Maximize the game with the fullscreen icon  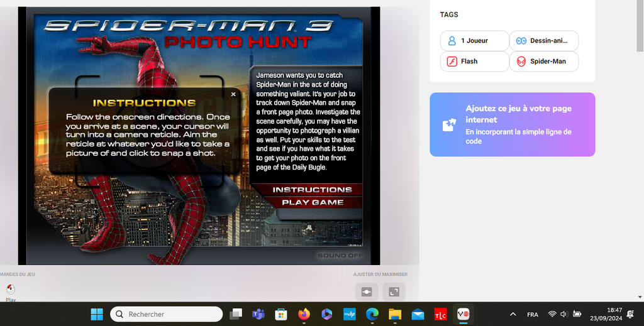coord(394,291)
